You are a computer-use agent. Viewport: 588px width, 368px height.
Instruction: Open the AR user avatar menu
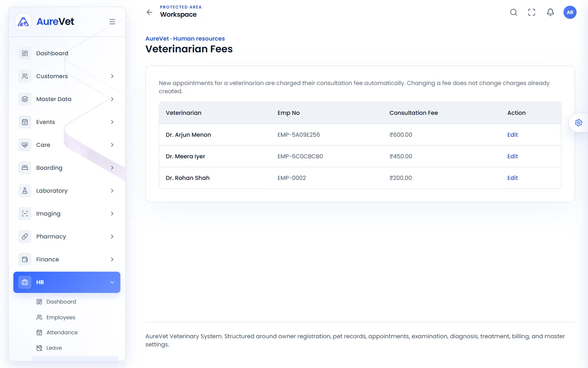click(570, 12)
